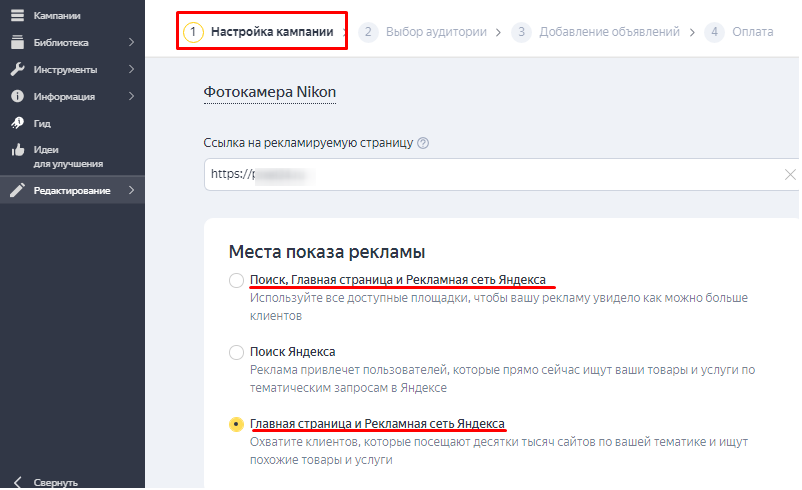Click the Библиотека stack icon
Image resolution: width=802 pixels, height=490 pixels.
point(17,42)
